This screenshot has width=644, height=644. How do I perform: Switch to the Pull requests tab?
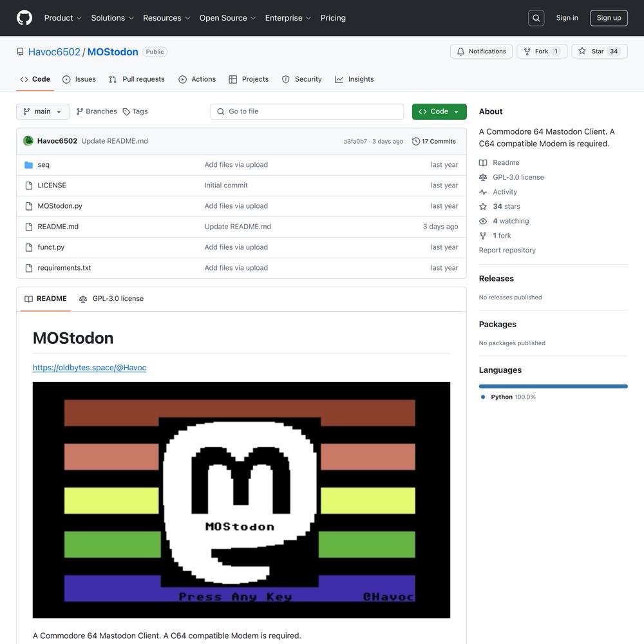pos(137,79)
